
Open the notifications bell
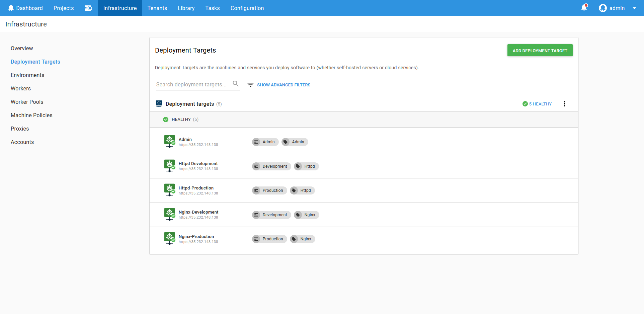click(584, 8)
